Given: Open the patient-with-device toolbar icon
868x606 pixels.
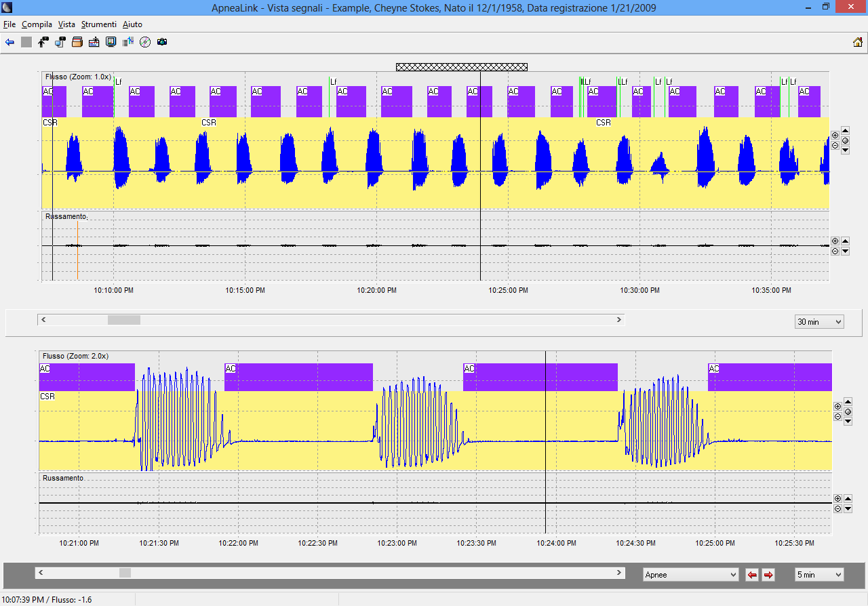Looking at the screenshot, I should [x=43, y=42].
